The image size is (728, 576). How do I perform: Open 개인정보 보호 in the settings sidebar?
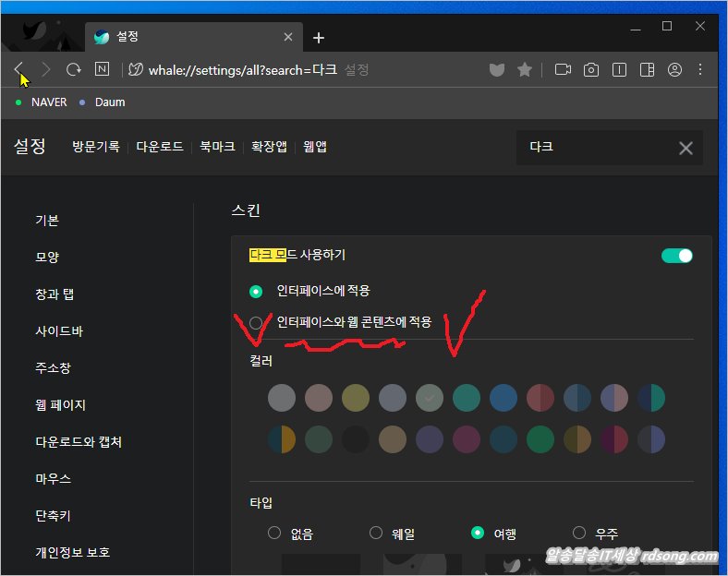(72, 553)
